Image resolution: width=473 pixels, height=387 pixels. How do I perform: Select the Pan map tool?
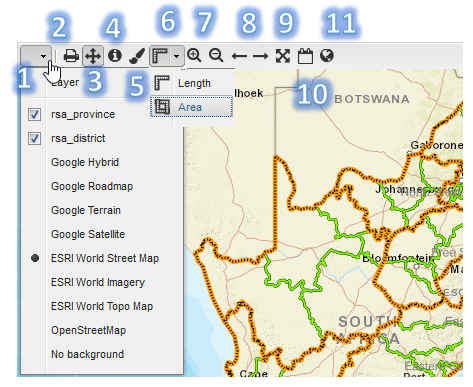click(93, 56)
